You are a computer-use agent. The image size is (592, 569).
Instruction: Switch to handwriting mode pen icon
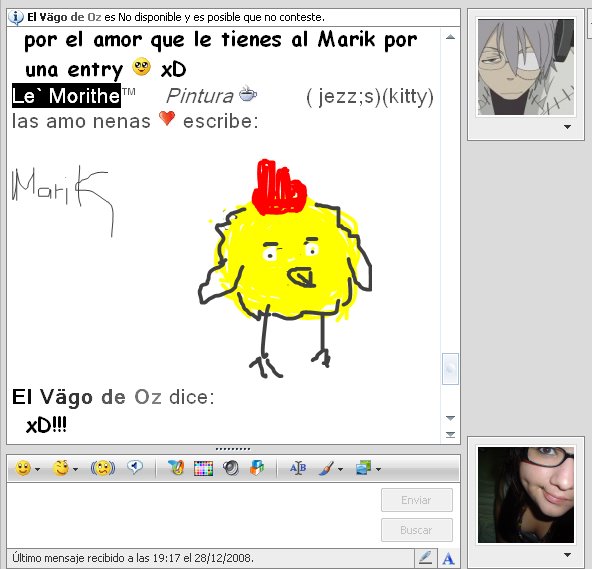(425, 558)
